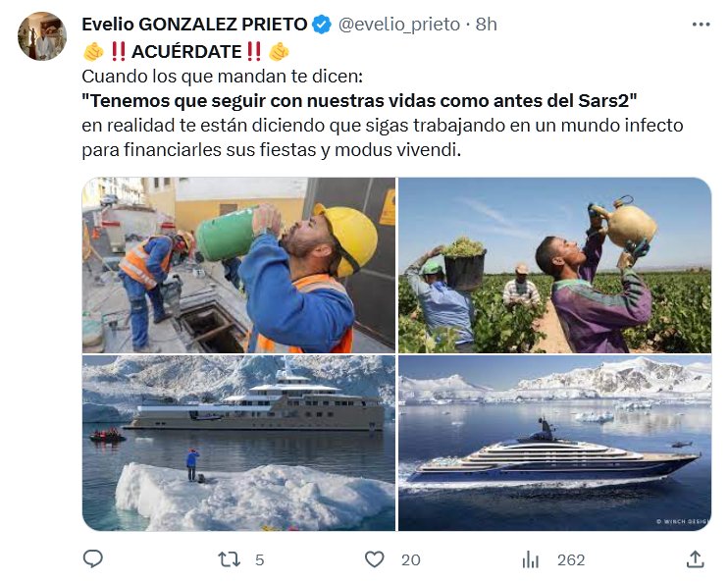
Task: Like the tweet with the heart icon
Action: pos(374,559)
